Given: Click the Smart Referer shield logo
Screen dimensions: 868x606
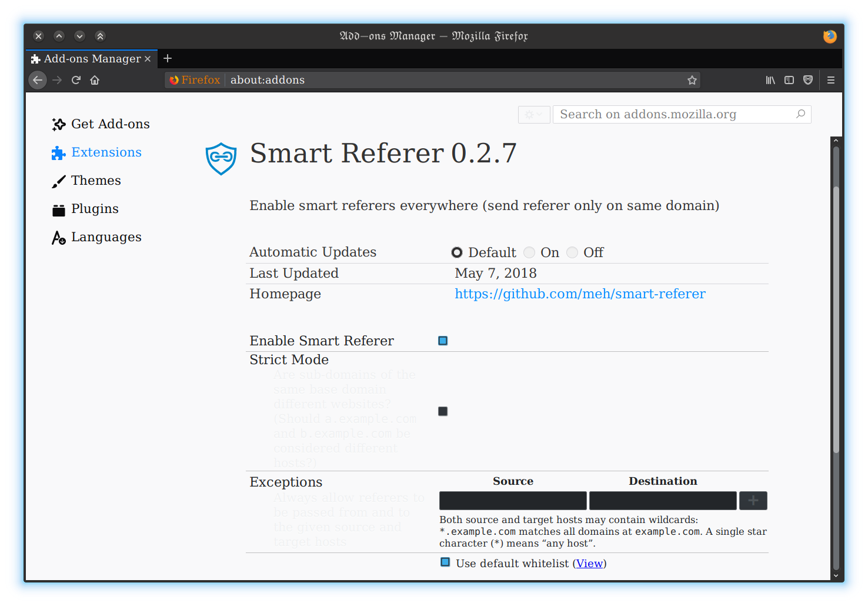Looking at the screenshot, I should click(x=221, y=159).
